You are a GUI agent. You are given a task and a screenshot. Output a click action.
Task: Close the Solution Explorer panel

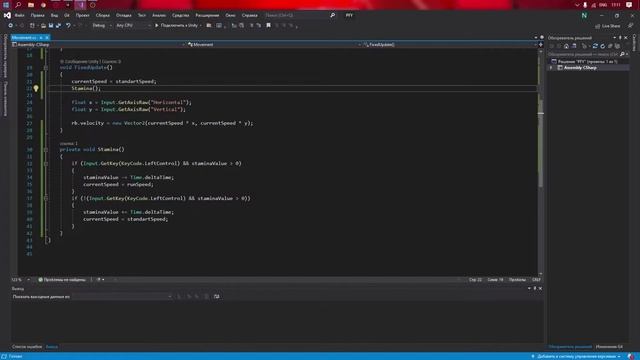[626, 38]
